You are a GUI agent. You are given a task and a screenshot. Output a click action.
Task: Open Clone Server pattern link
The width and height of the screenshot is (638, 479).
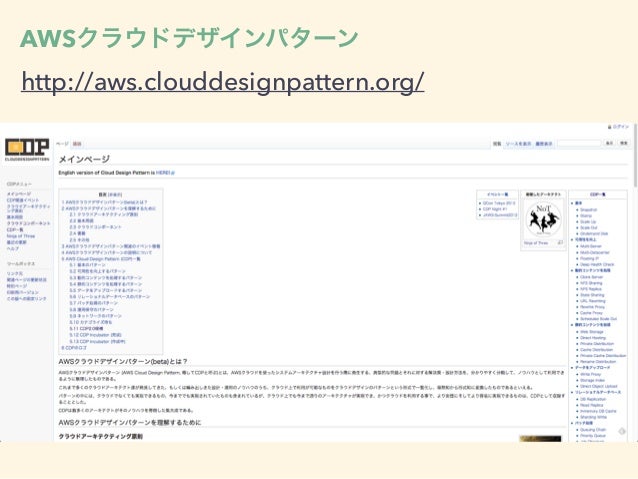coord(592,277)
